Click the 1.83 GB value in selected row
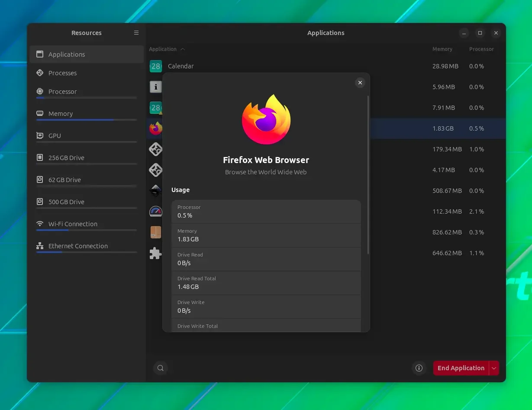 (443, 128)
